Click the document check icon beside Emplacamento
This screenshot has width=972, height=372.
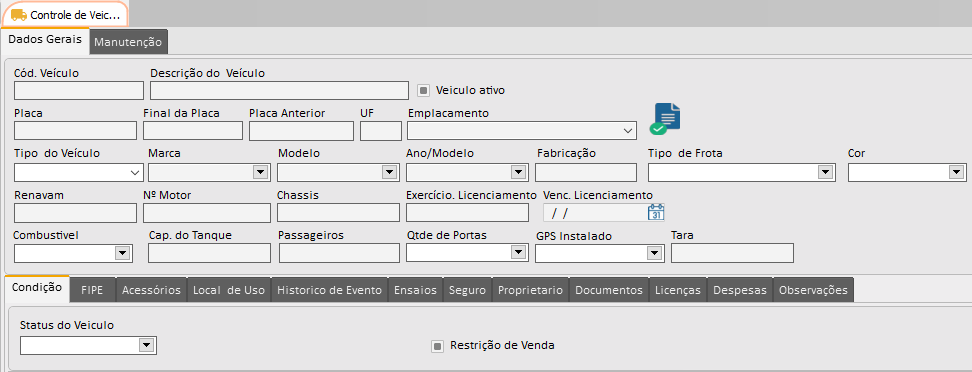665,119
